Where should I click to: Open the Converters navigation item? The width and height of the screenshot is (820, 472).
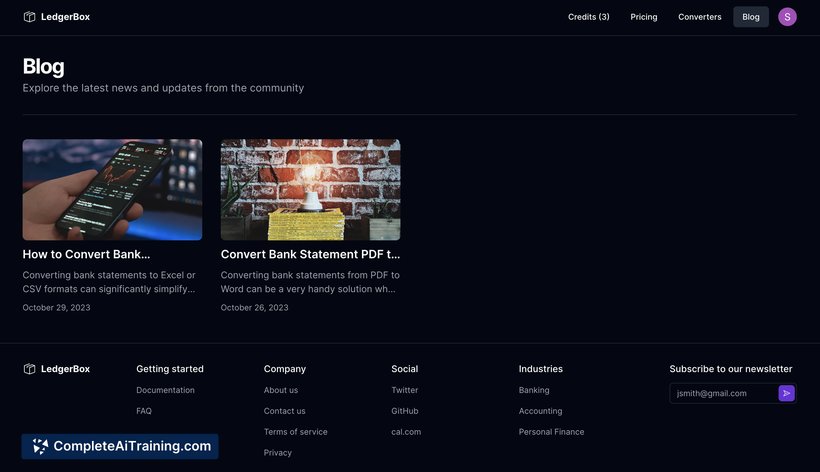(699, 17)
